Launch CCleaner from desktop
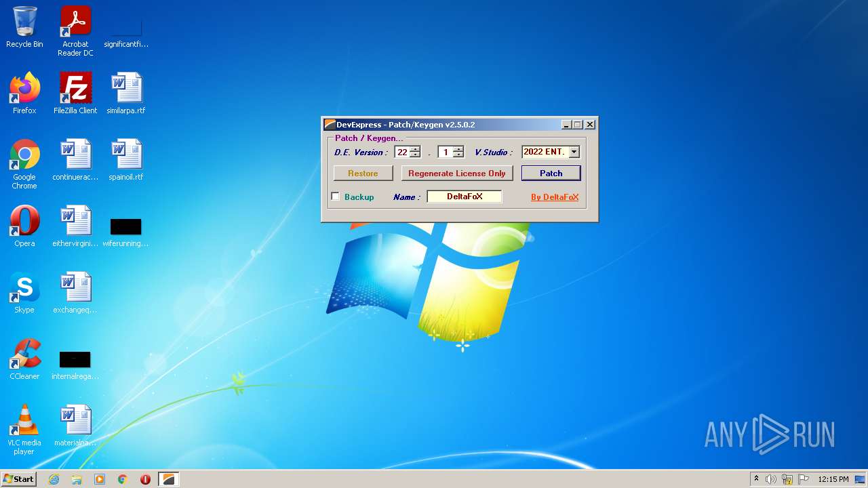 tap(24, 359)
